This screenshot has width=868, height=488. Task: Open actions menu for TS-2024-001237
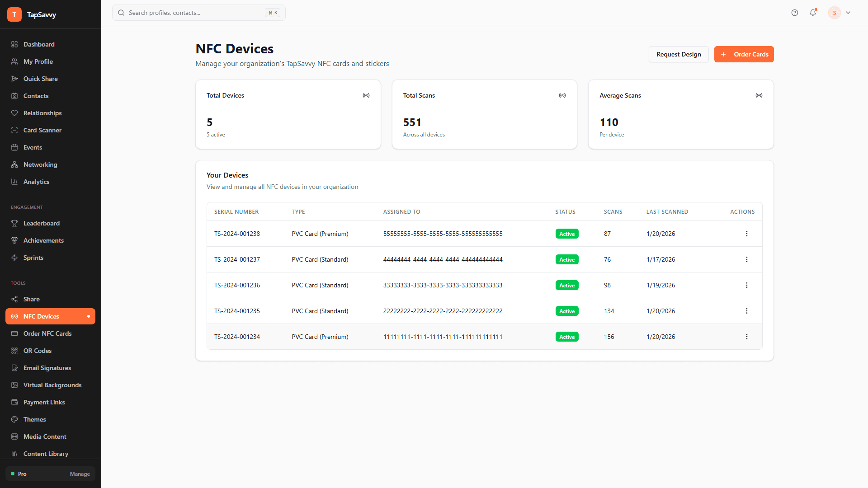tap(746, 259)
